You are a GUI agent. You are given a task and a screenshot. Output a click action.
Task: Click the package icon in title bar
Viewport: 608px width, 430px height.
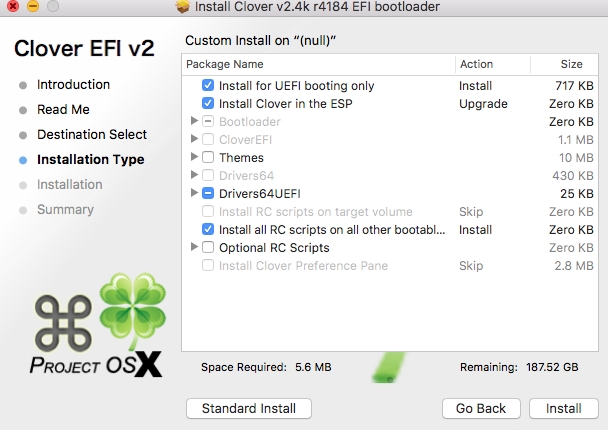click(x=183, y=8)
